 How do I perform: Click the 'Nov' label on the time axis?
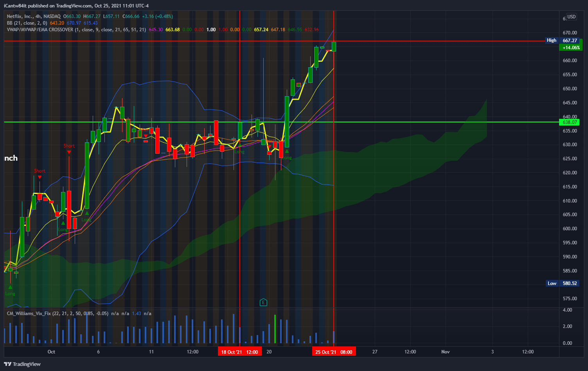point(445,352)
